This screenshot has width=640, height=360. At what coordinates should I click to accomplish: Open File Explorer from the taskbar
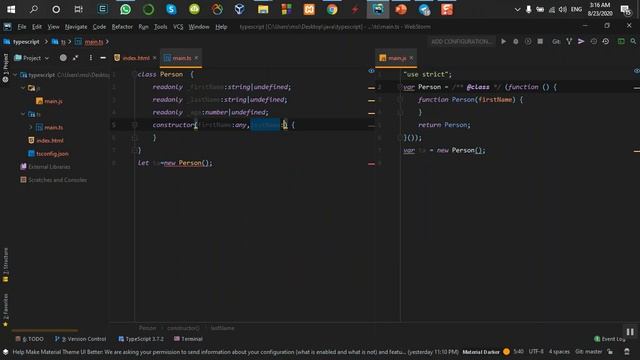click(263, 9)
